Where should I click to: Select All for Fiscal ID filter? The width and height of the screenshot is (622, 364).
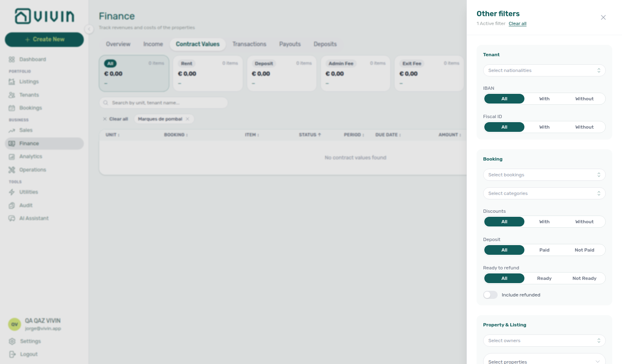point(504,127)
